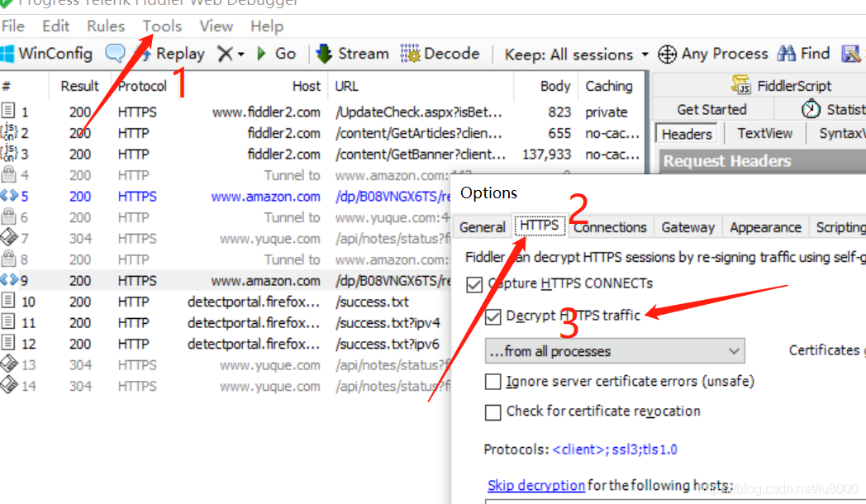This screenshot has width=866, height=504.
Task: Select session 5 HTML arrows icon
Action: (x=9, y=196)
